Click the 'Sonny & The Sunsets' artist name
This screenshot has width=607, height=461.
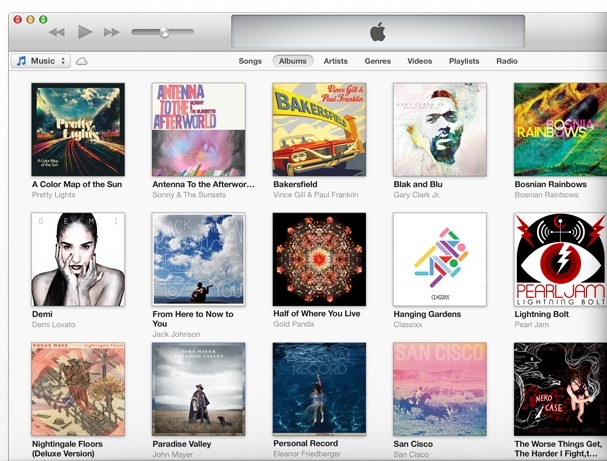189,195
